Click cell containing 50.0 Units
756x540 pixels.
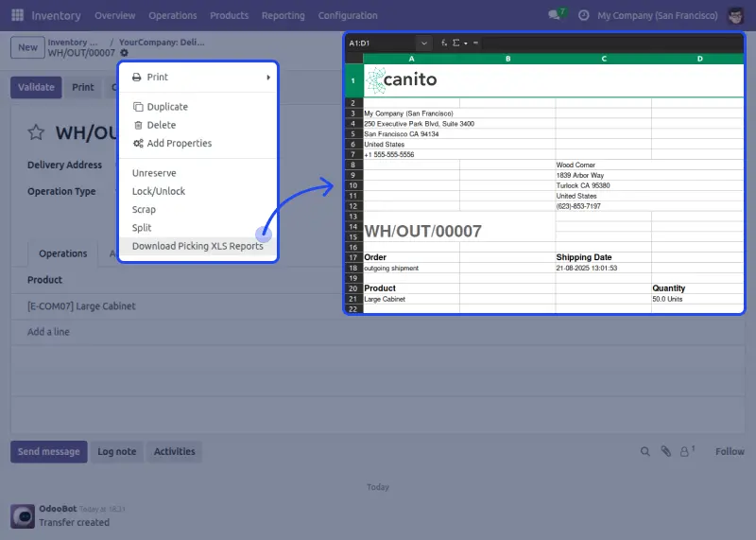(x=697, y=299)
